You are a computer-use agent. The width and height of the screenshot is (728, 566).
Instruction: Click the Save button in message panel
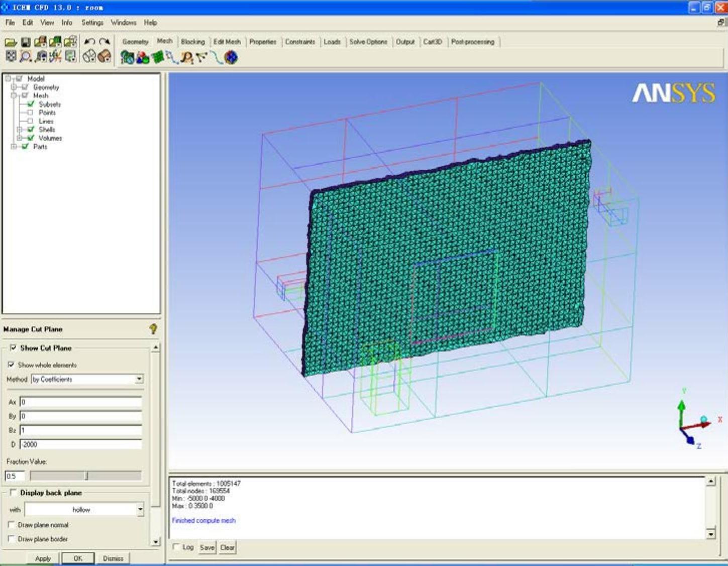207,547
